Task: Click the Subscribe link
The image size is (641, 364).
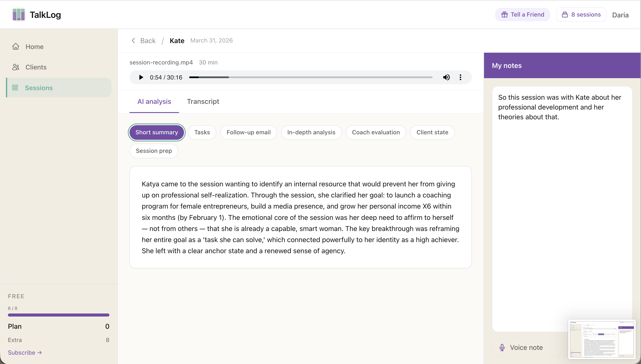Action: pyautogui.click(x=25, y=352)
